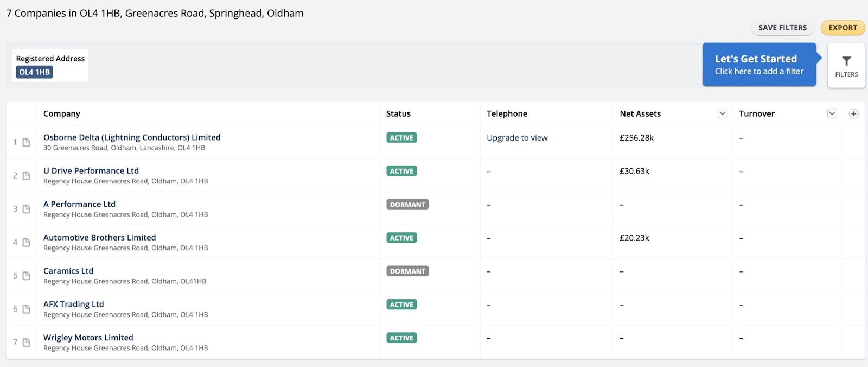
Task: Click Upgrade to view telephone link
Action: (x=517, y=138)
